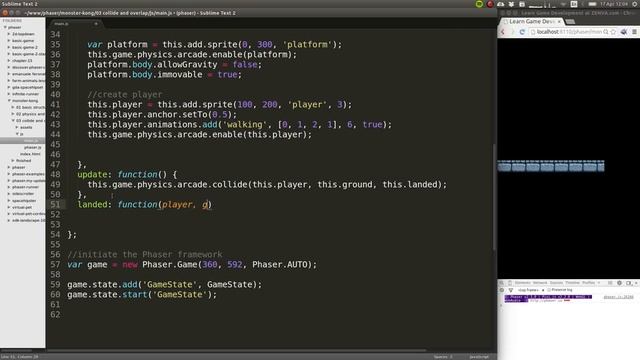Viewport: 640px width, 360px height.
Task: Collapse the monster-kong folder
Action: coord(9,100)
